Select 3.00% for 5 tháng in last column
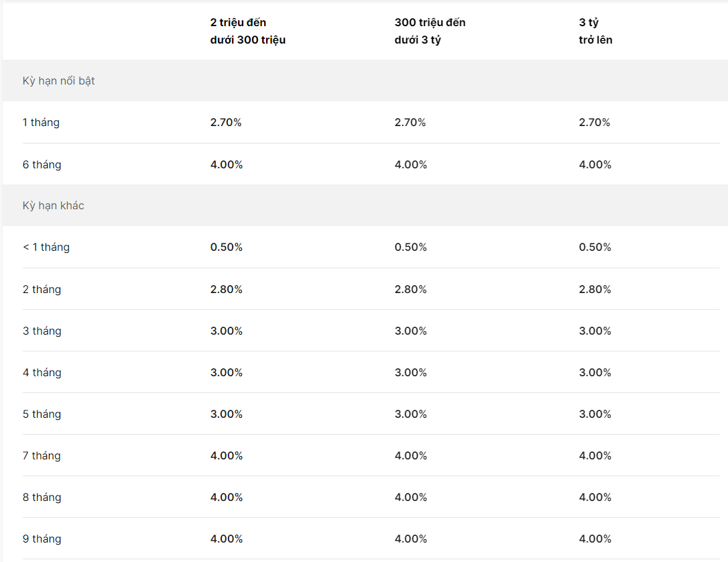Image resolution: width=728 pixels, height=562 pixels. tap(595, 414)
